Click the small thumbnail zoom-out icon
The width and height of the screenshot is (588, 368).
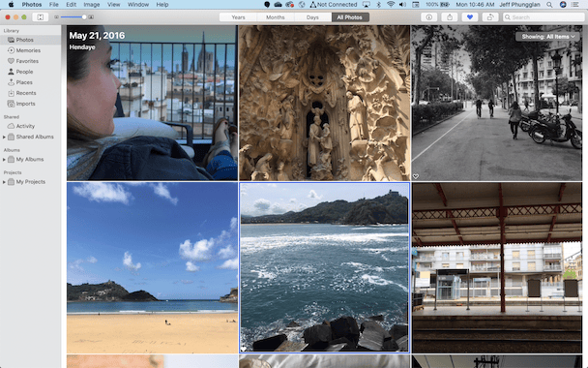(57, 17)
